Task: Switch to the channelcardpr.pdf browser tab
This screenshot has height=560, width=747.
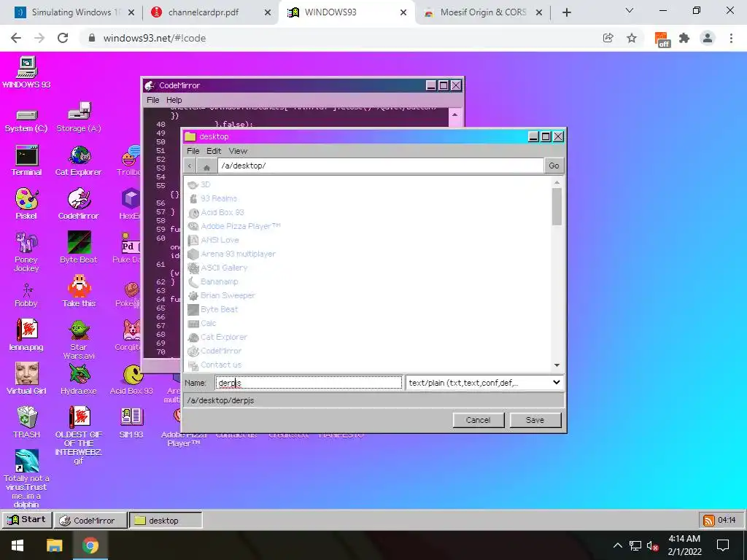Action: click(211, 12)
